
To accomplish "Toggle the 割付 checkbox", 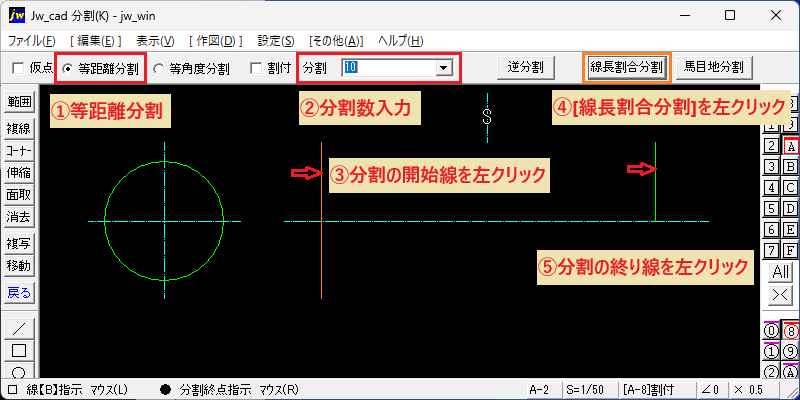I will [x=257, y=68].
